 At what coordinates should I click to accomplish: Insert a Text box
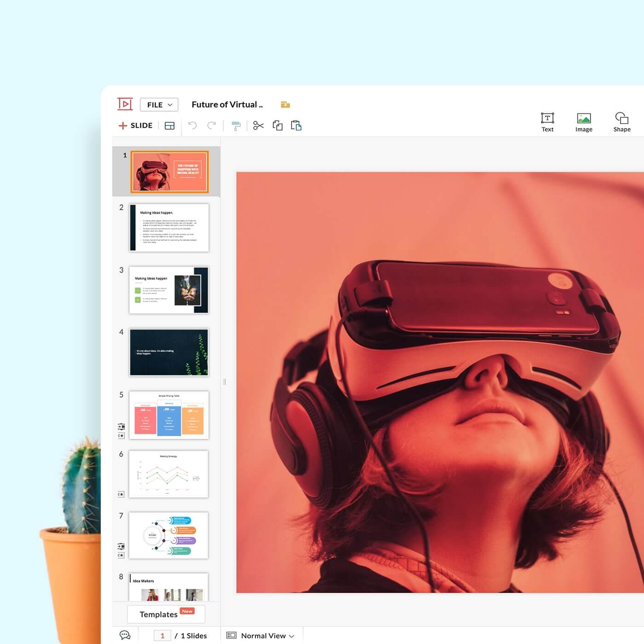547,122
